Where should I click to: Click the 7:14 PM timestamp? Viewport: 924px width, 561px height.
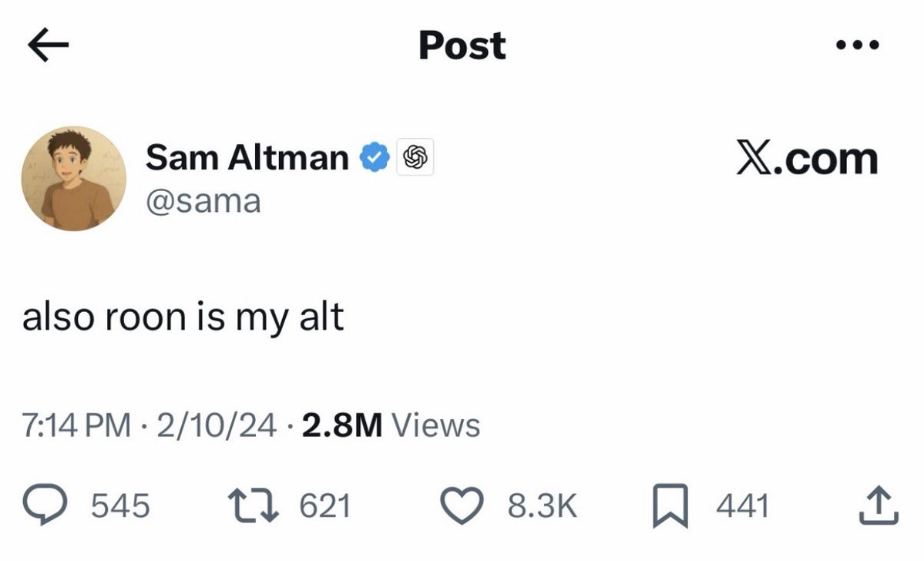click(76, 425)
